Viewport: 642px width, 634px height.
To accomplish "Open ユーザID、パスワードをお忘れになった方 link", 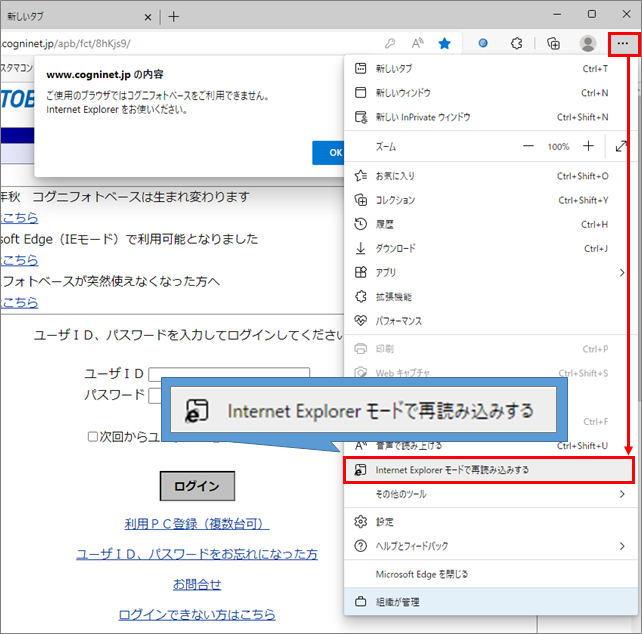I will [x=197, y=554].
